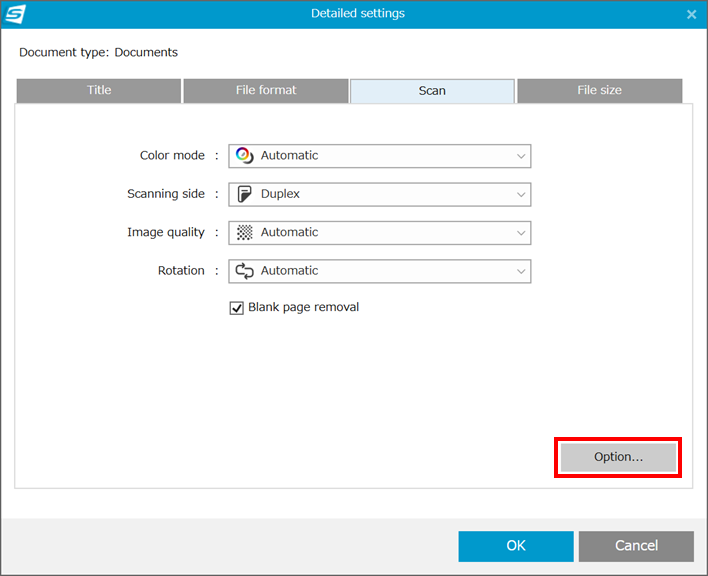The width and height of the screenshot is (708, 576).
Task: Switch to the File size tab
Action: tap(599, 91)
